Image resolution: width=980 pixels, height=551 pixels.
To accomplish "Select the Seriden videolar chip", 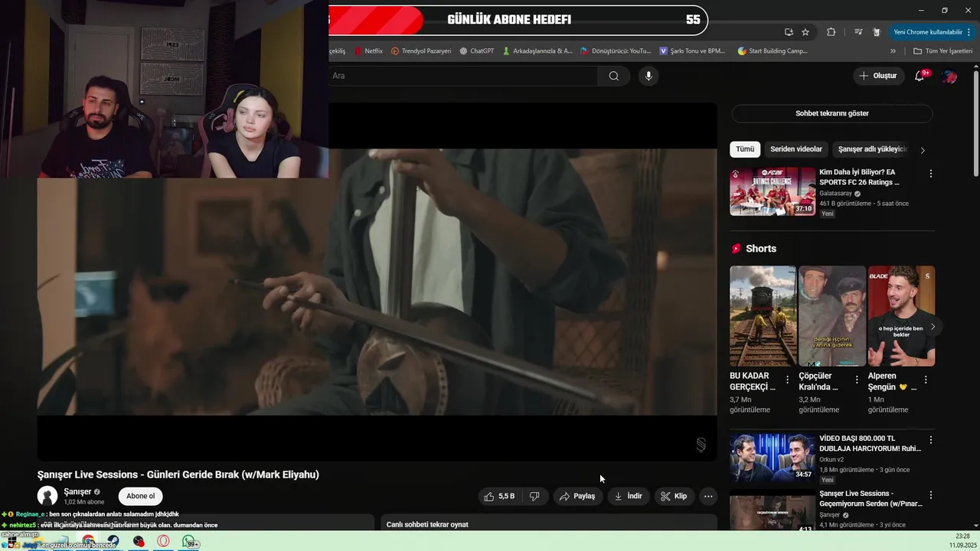I will point(796,149).
